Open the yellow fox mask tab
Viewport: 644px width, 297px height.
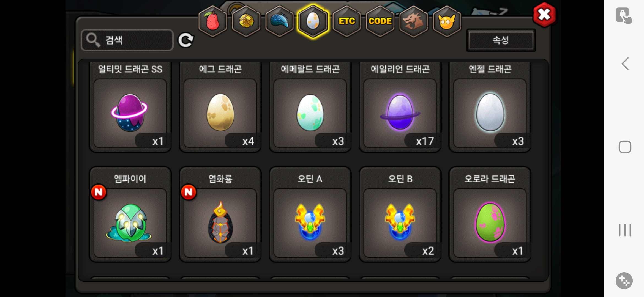(x=447, y=21)
